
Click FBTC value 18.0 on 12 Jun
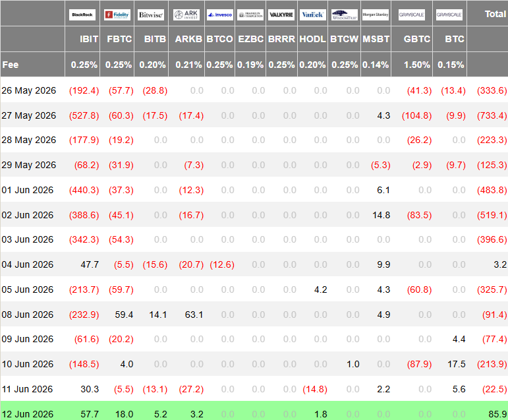coord(124,414)
